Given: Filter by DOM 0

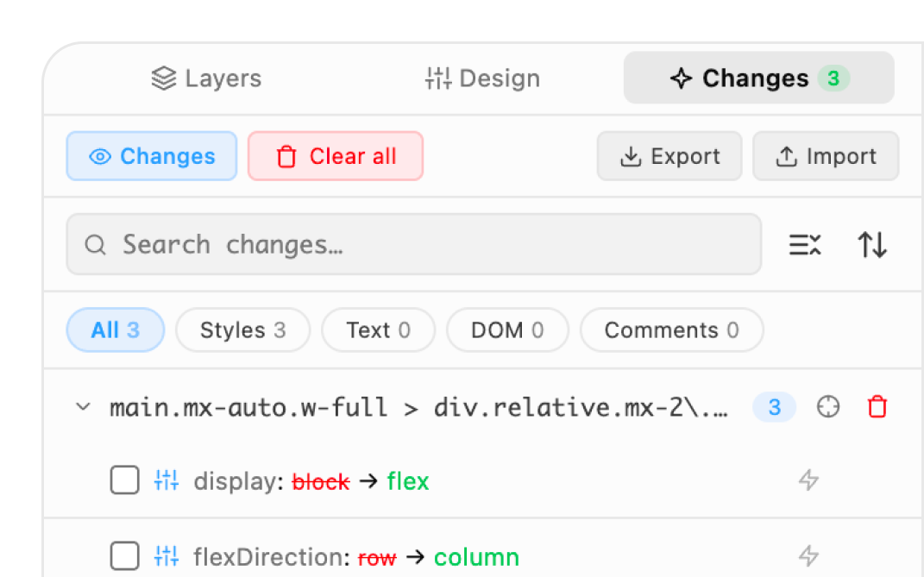Looking at the screenshot, I should pyautogui.click(x=507, y=330).
